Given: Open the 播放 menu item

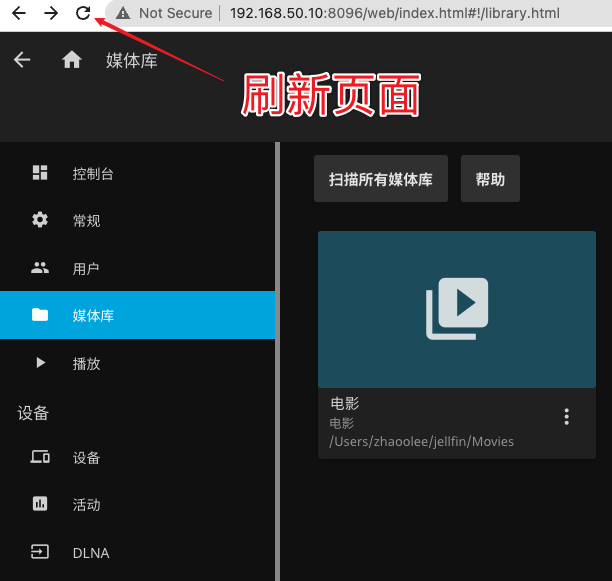Looking at the screenshot, I should coord(137,363).
